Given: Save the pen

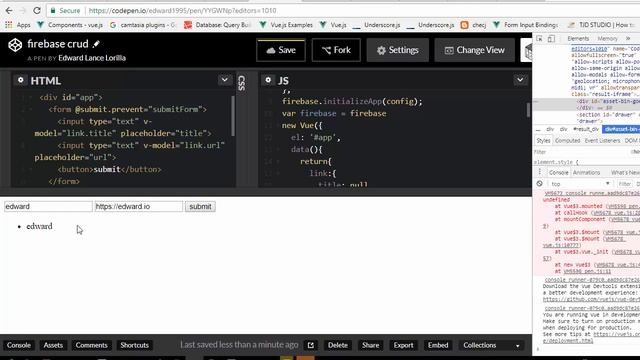Looking at the screenshot, I should [281, 50].
